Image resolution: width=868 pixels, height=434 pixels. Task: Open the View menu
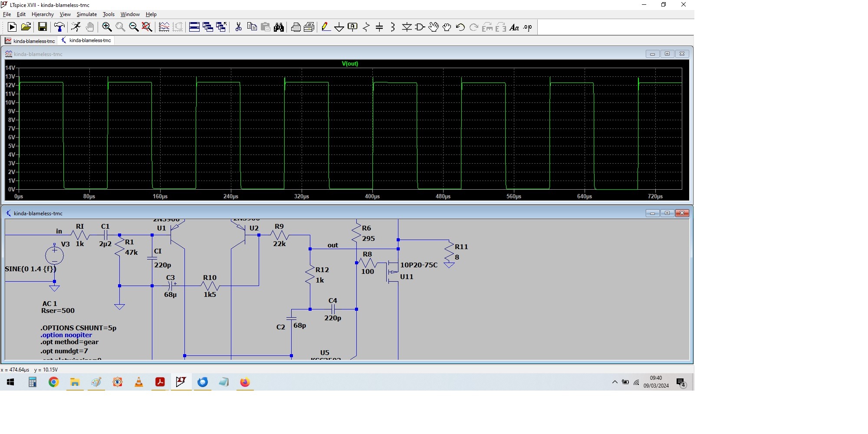point(65,14)
